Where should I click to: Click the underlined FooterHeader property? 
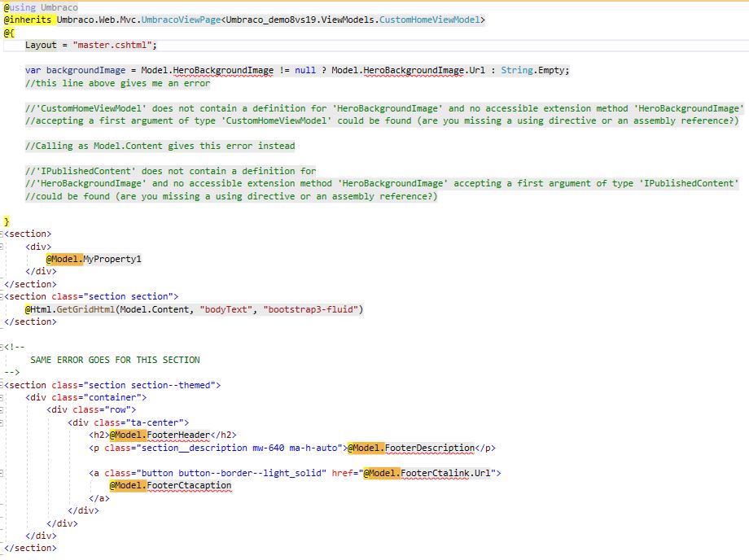(182, 435)
